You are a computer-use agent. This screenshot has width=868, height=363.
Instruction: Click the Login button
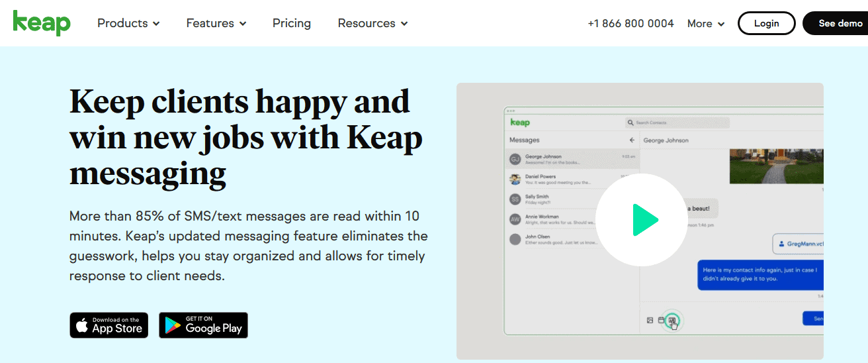767,23
